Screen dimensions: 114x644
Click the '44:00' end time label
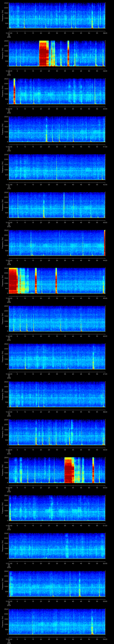105,261
